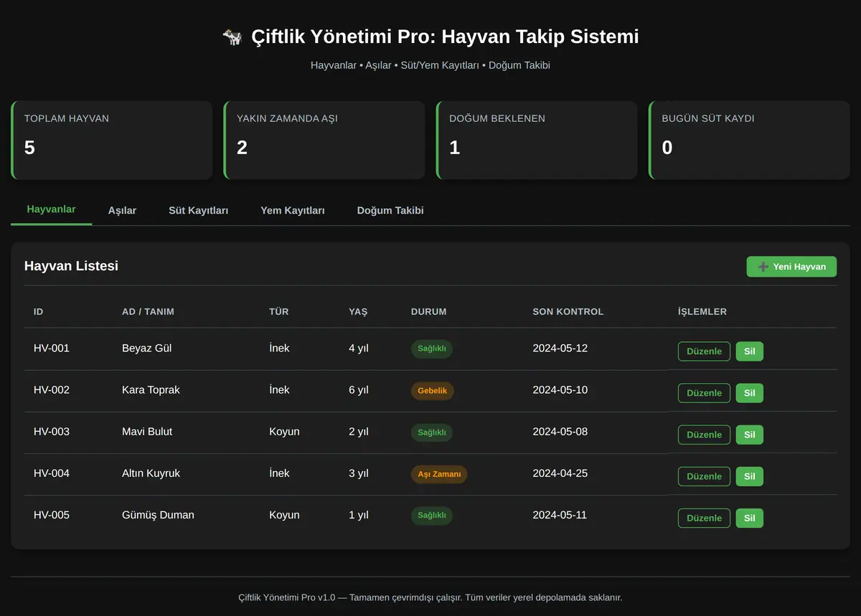861x616 pixels.
Task: Edit the Mavi Bulut entry
Action: point(704,435)
